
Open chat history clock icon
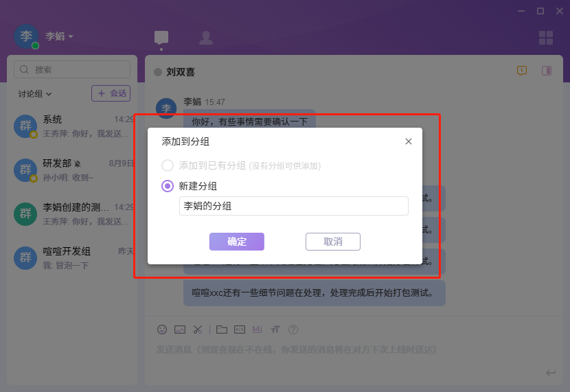[x=522, y=71]
